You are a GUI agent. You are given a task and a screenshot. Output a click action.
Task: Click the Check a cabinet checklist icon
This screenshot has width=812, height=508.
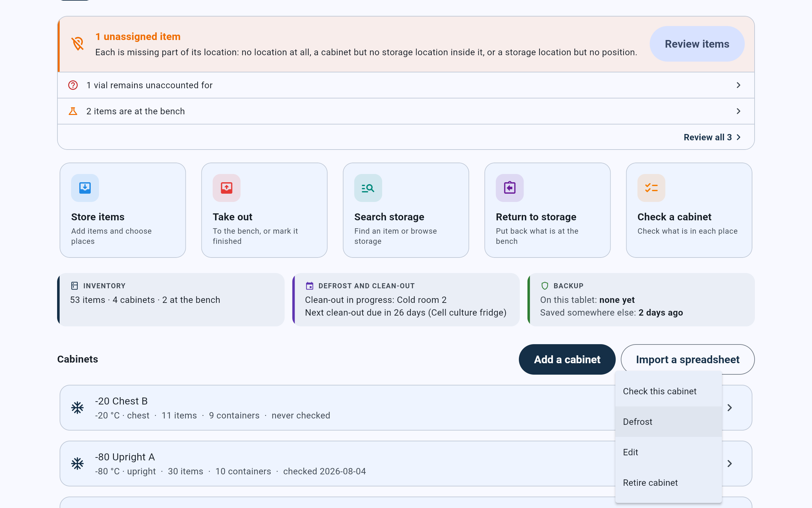point(651,188)
